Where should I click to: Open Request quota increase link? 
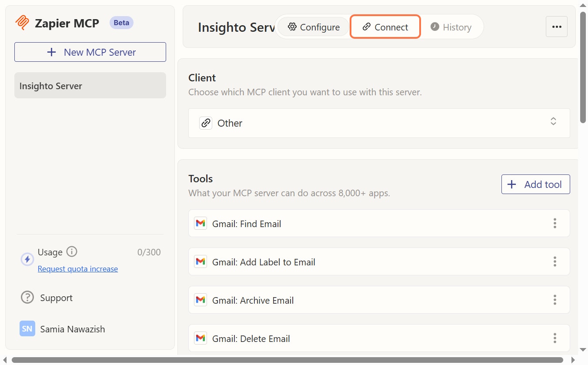click(x=78, y=269)
